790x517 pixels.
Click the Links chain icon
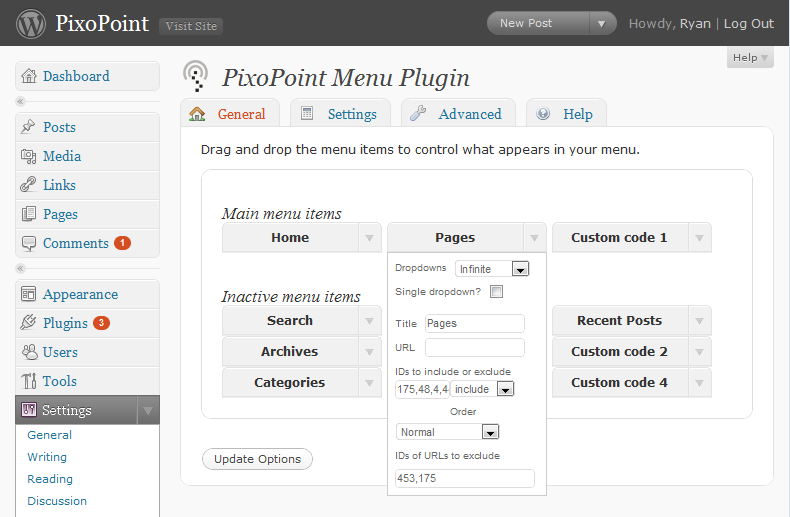pyautogui.click(x=28, y=185)
